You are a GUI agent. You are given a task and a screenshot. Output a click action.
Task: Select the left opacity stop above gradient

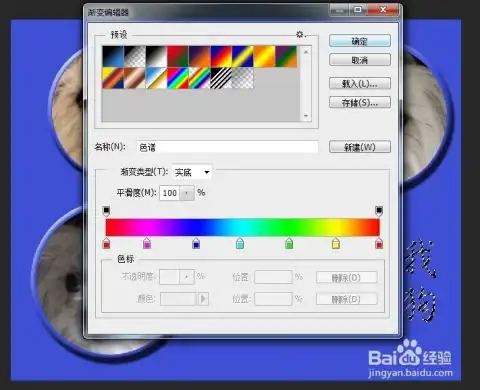pos(106,211)
